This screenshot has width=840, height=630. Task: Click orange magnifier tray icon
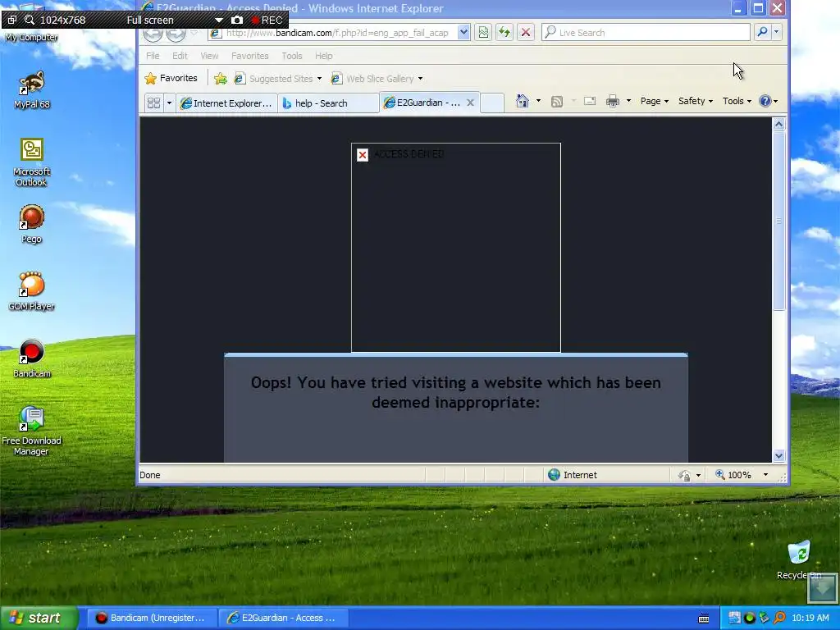tap(779, 618)
